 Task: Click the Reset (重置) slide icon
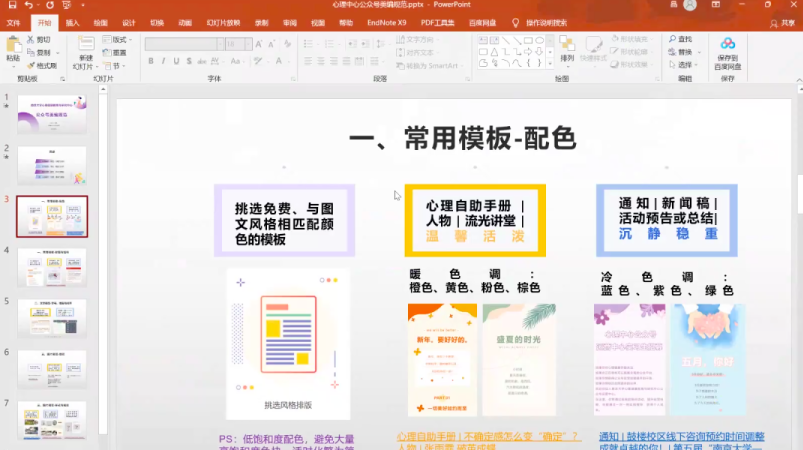coord(107,53)
